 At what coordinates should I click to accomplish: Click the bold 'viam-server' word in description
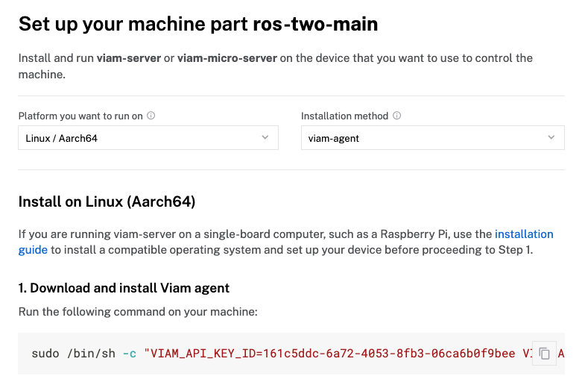click(129, 58)
